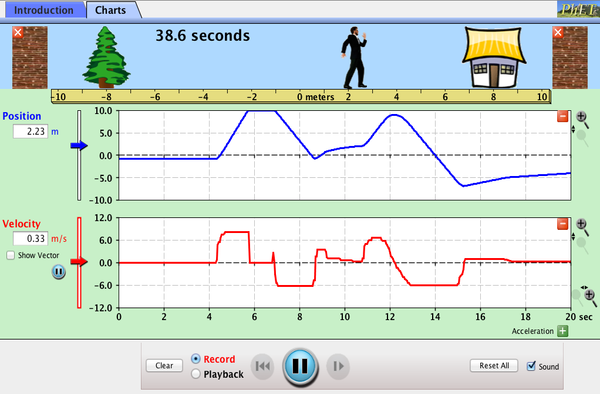
Task: Click the pine tree image
Action: tap(106, 57)
